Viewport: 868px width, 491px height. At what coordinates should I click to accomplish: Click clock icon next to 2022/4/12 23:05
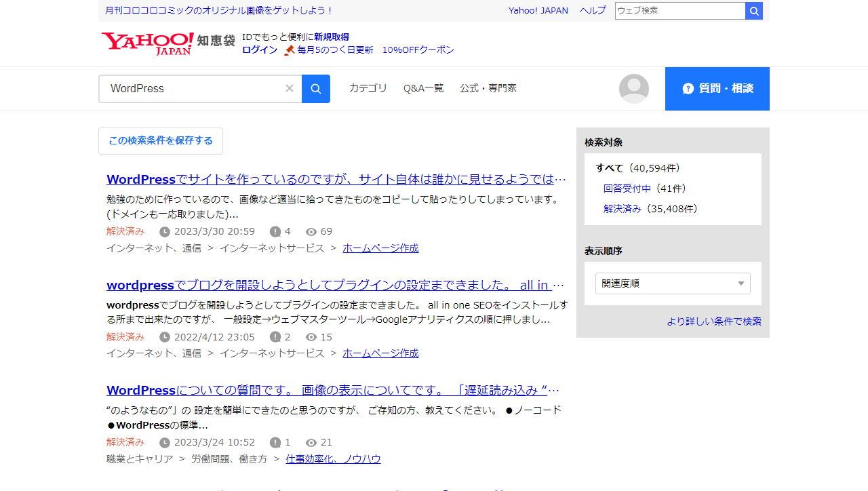[x=165, y=337]
